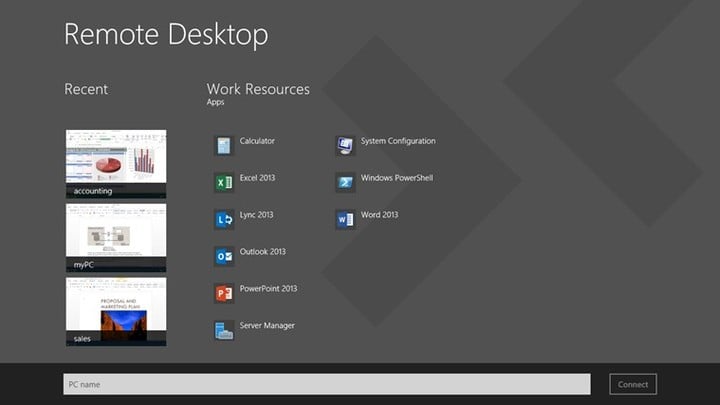This screenshot has height=405, width=720.
Task: Open the accounting recent session thumbnail
Action: click(x=116, y=163)
